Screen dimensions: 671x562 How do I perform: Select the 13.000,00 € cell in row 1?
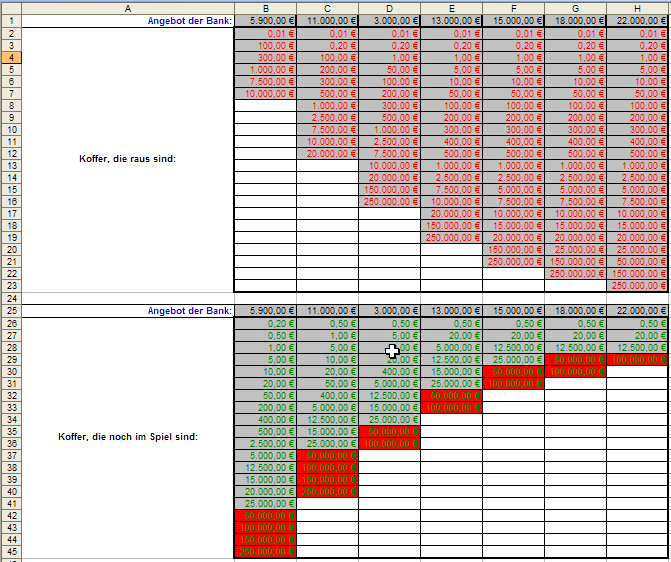click(451, 20)
